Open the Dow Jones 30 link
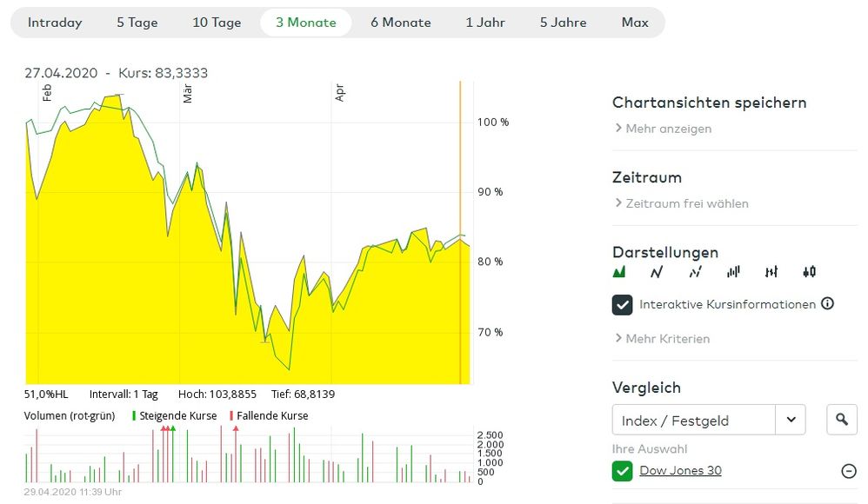This screenshot has width=868, height=504. pyautogui.click(x=680, y=471)
